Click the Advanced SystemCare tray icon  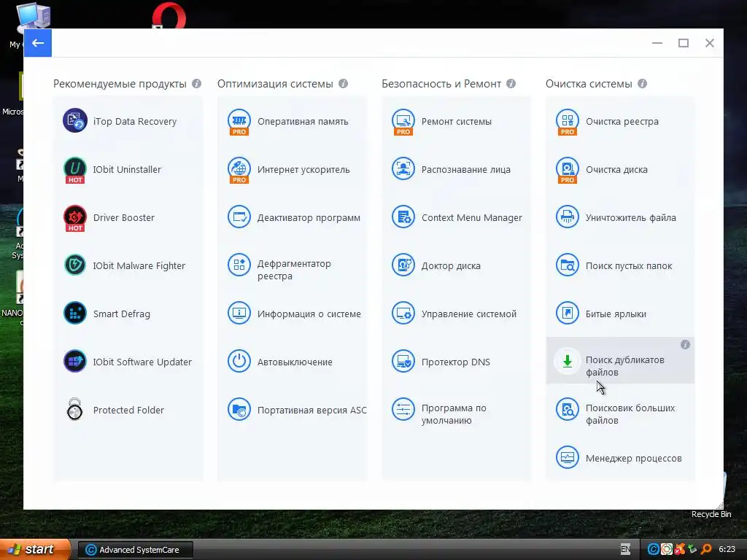pos(654,549)
